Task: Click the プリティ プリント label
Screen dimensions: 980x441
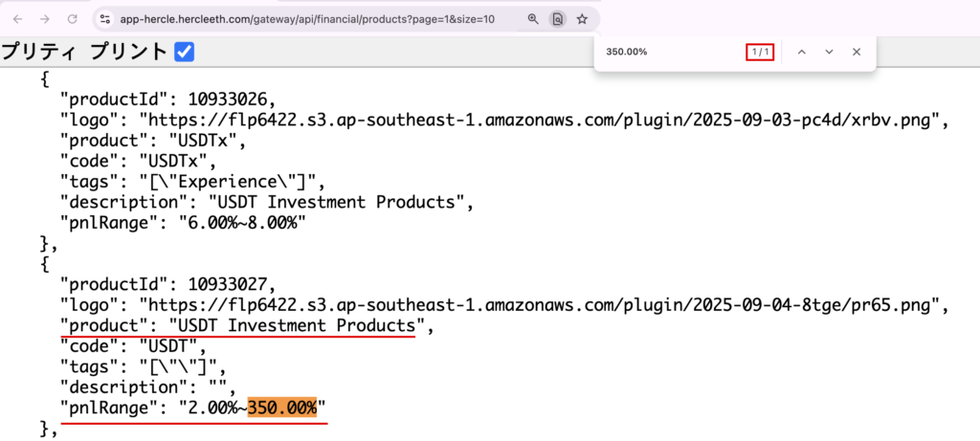Action: click(85, 53)
